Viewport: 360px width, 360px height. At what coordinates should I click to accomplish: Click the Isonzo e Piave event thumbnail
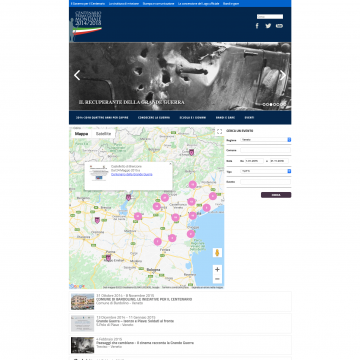pos(82,323)
